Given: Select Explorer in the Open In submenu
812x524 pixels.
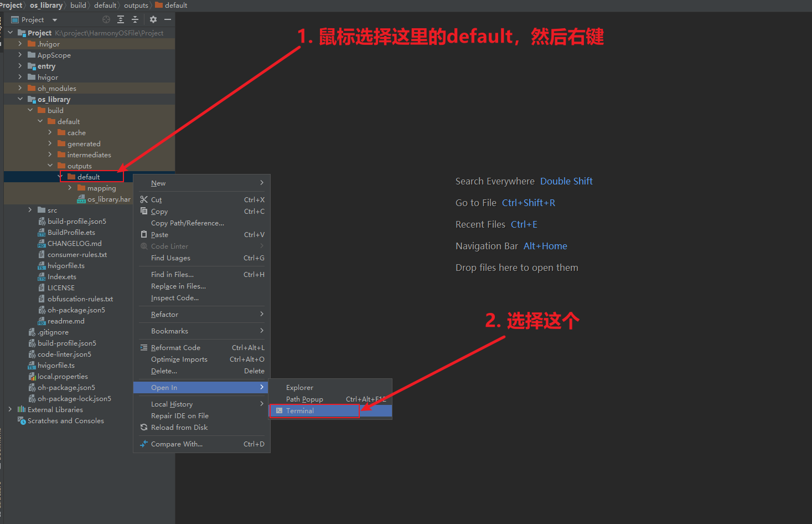Looking at the screenshot, I should point(330,387).
